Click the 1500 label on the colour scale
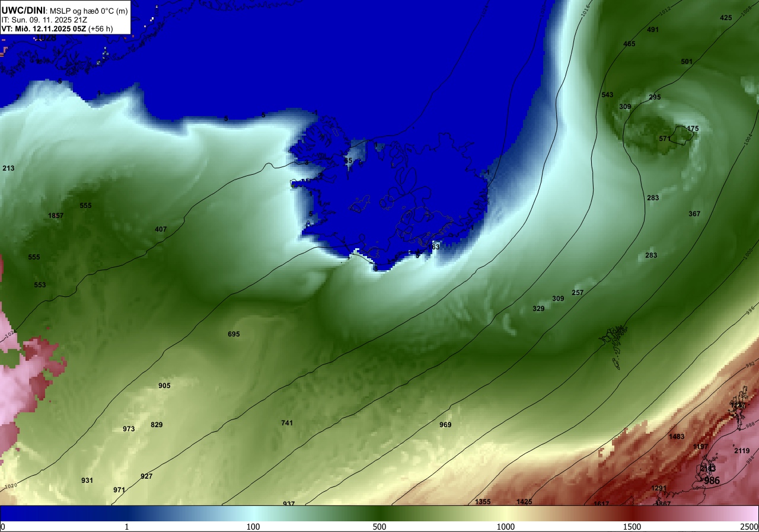The height and width of the screenshot is (532, 759). (x=632, y=527)
